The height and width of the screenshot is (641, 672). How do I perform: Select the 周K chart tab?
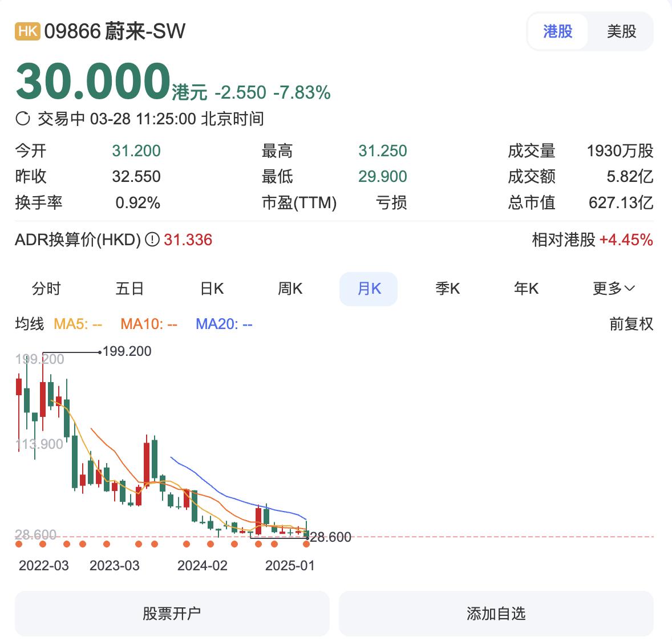290,289
